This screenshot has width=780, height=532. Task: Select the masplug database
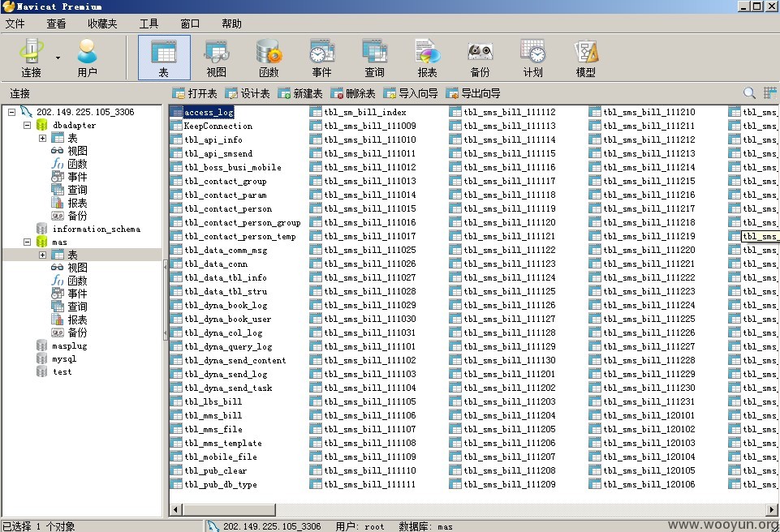click(69, 346)
